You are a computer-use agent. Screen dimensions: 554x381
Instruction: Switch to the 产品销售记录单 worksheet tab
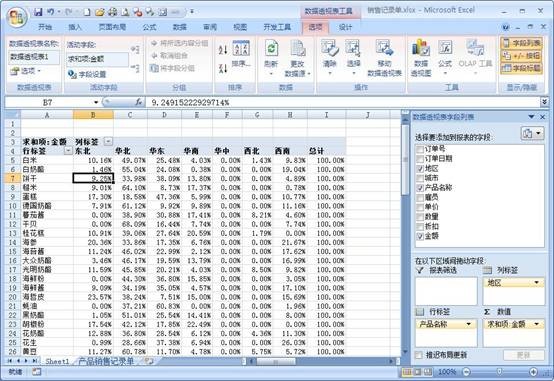pyautogui.click(x=106, y=361)
